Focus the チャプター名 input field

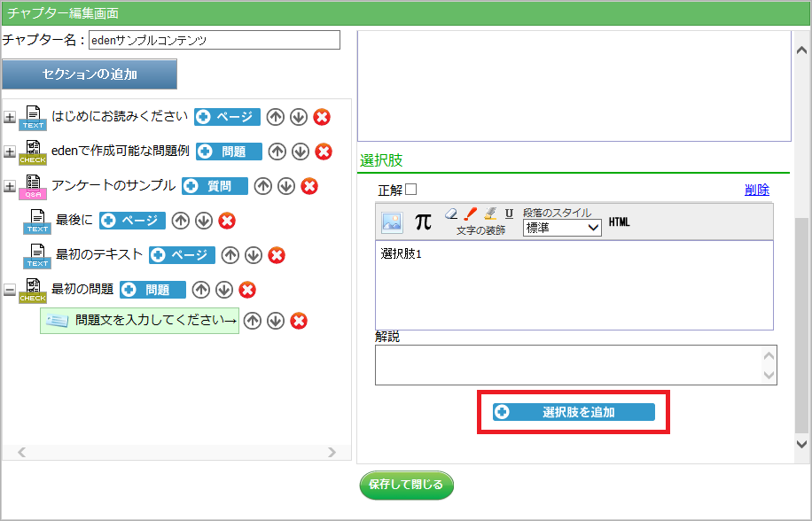(215, 40)
